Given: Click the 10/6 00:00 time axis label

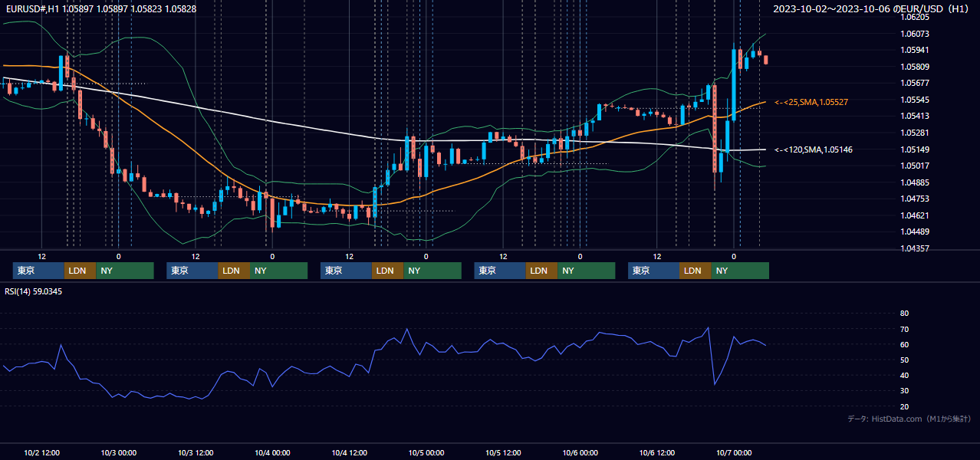Looking at the screenshot, I should click(580, 453).
